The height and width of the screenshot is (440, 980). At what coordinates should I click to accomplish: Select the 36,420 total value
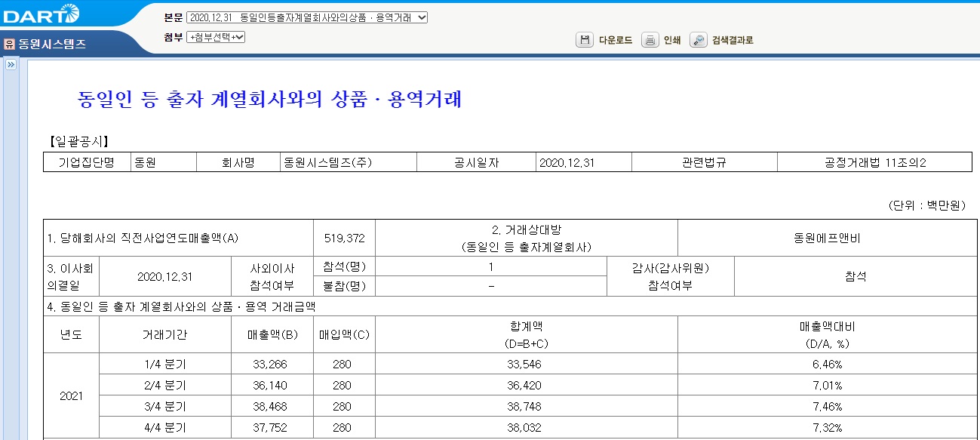point(527,385)
